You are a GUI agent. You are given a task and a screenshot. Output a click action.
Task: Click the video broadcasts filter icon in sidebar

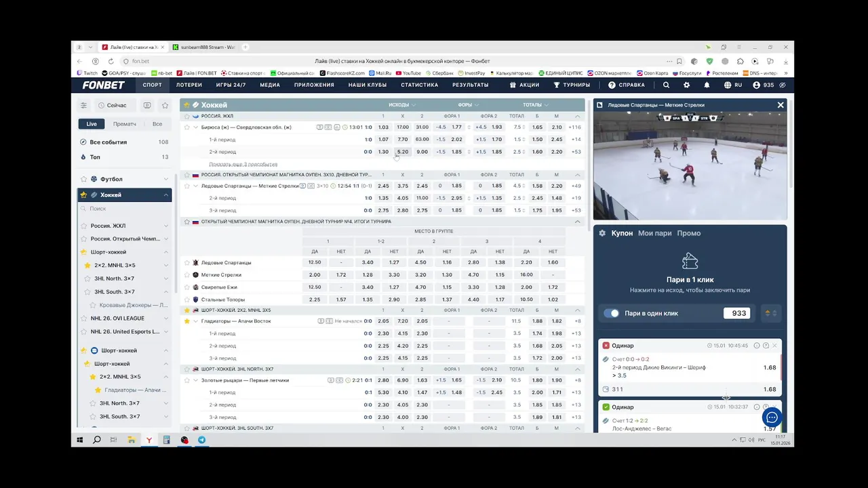click(x=147, y=105)
